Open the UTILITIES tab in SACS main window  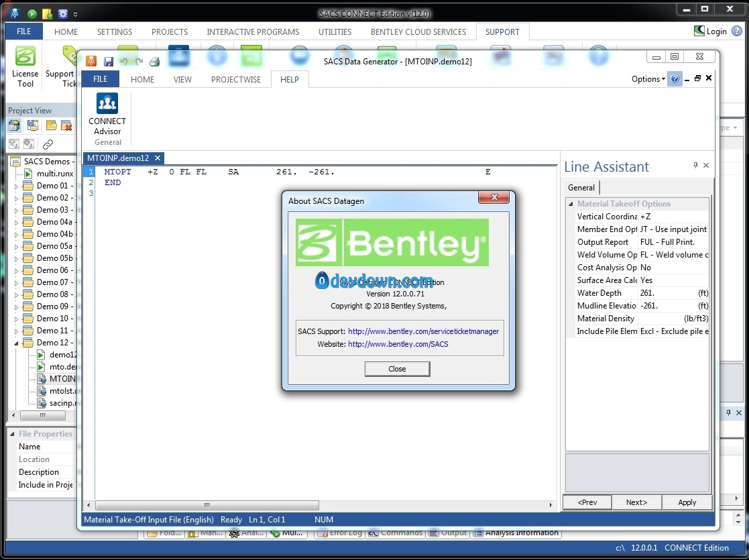[335, 32]
